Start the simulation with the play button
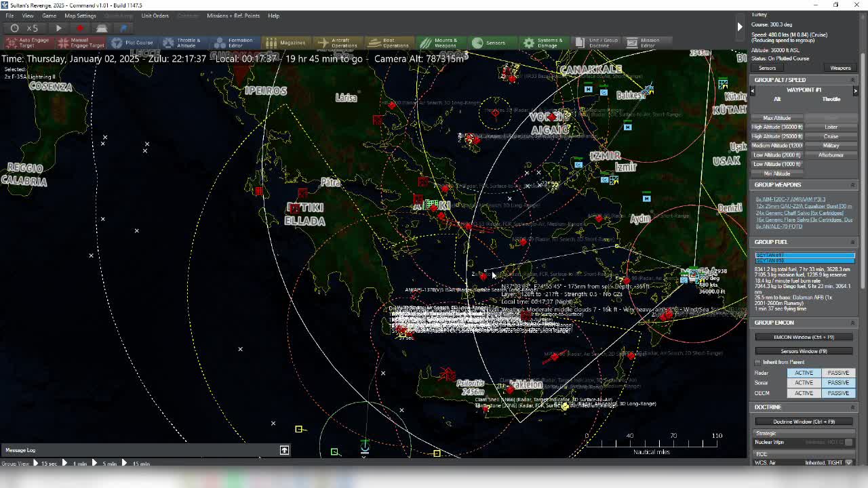 pos(58,28)
